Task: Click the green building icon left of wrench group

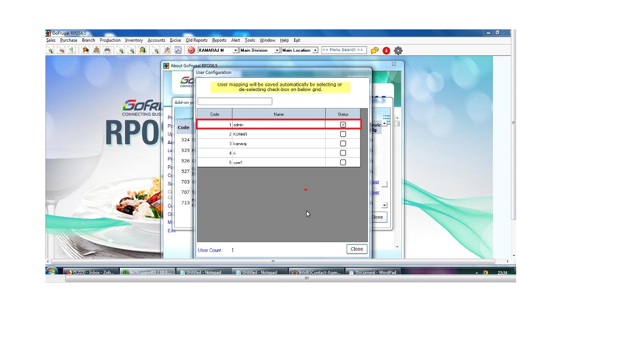Action: point(143,50)
